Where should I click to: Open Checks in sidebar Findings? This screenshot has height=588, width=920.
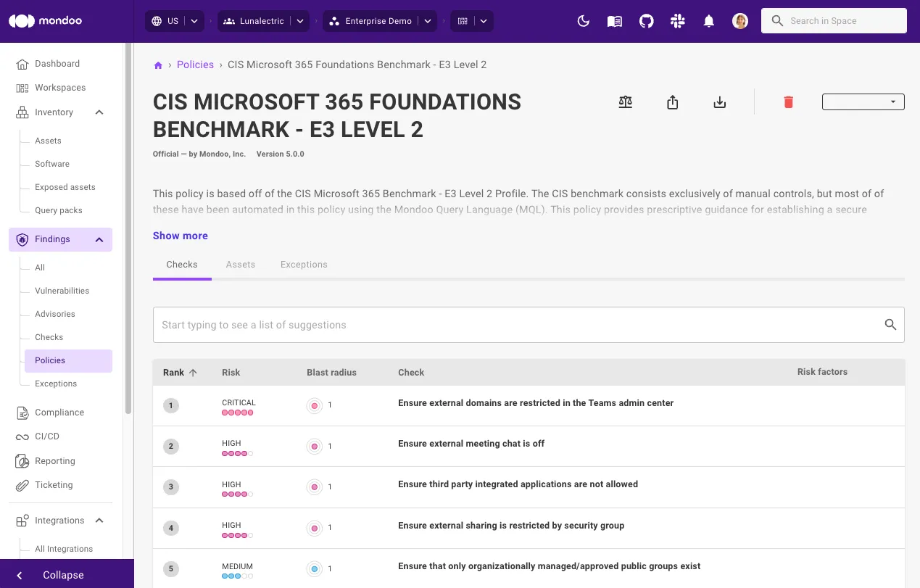point(49,337)
